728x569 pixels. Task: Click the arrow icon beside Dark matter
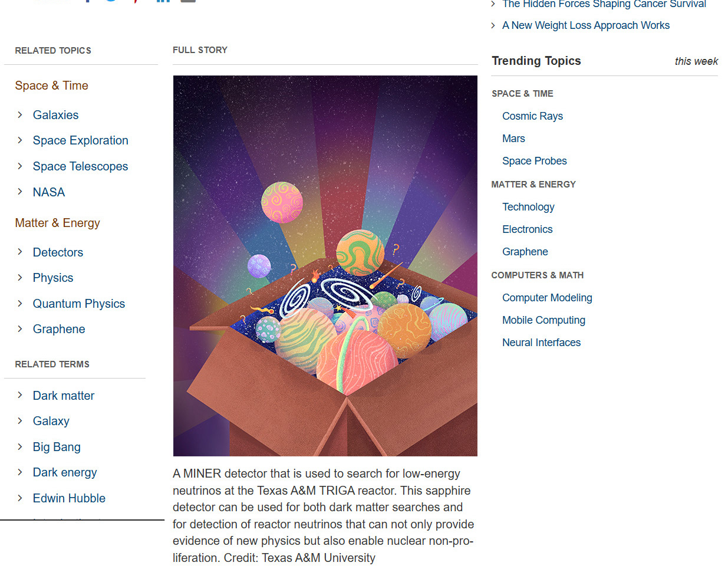pos(20,395)
